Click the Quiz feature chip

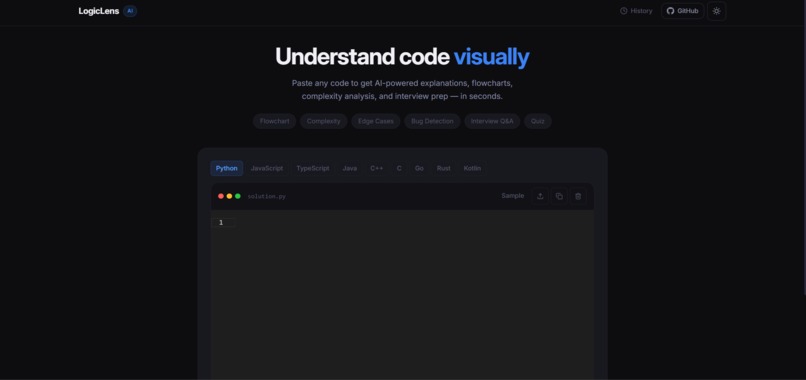[538, 121]
